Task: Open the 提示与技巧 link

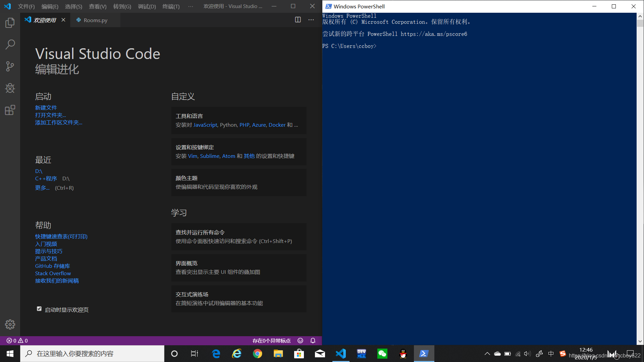Action: pos(49,251)
